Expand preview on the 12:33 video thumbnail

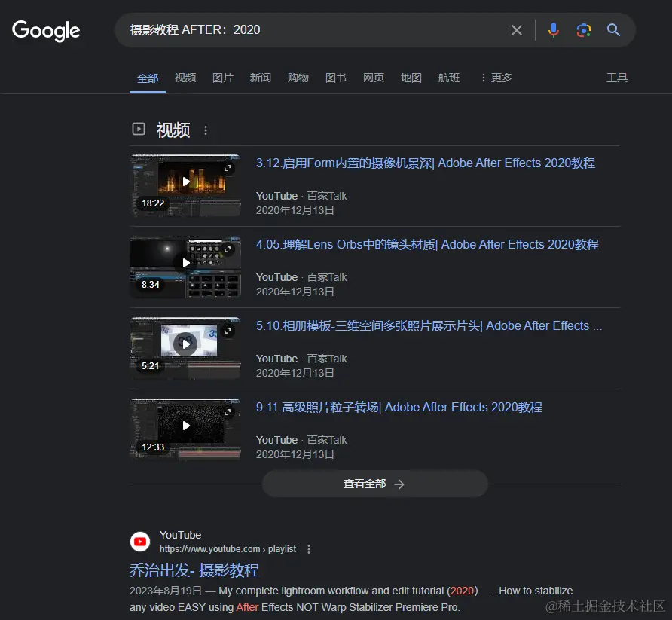point(228,412)
